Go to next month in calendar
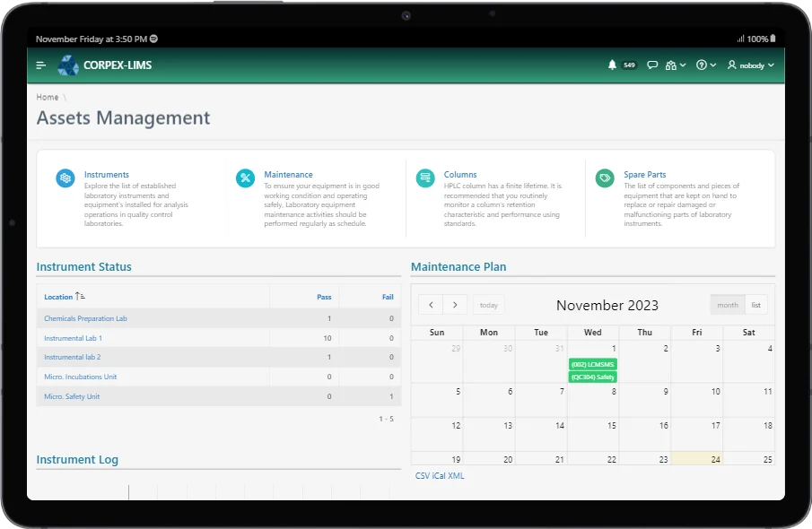Image resolution: width=812 pixels, height=529 pixels. (x=456, y=305)
